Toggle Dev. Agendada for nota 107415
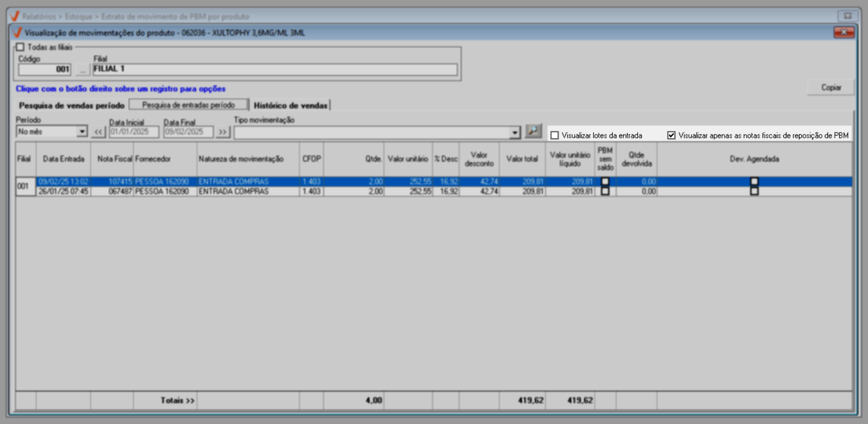The image size is (868, 424). [x=754, y=182]
